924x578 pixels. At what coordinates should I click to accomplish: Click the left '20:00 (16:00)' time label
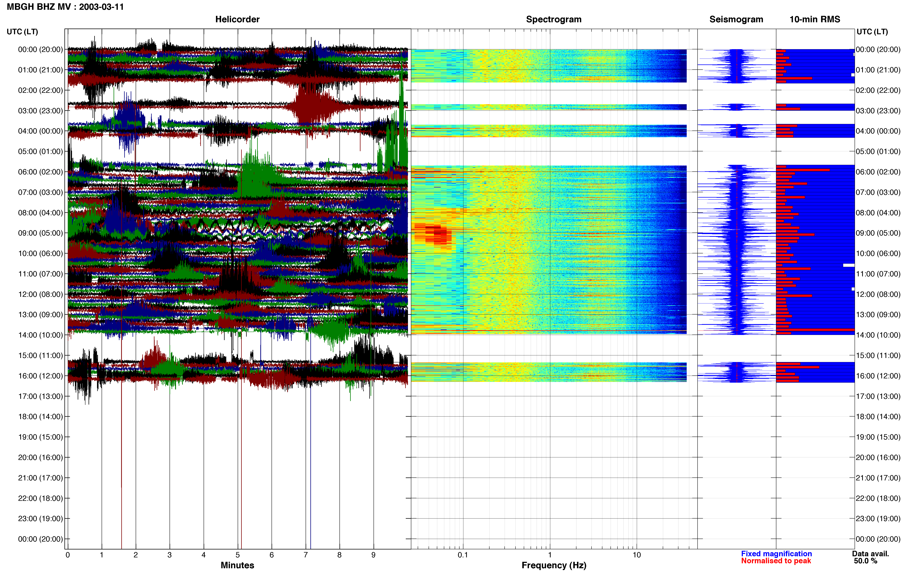pyautogui.click(x=41, y=457)
